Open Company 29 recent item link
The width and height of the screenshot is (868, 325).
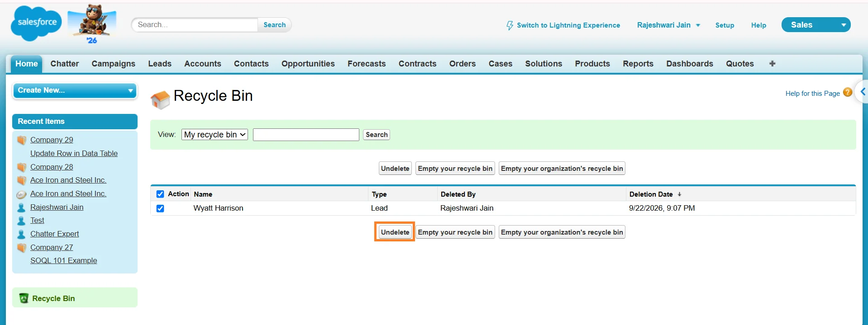tap(52, 140)
